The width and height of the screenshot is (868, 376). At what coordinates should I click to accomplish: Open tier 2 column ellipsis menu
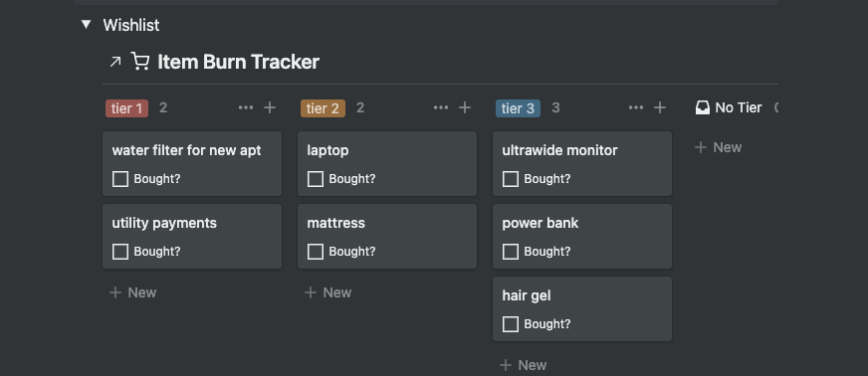(x=441, y=107)
